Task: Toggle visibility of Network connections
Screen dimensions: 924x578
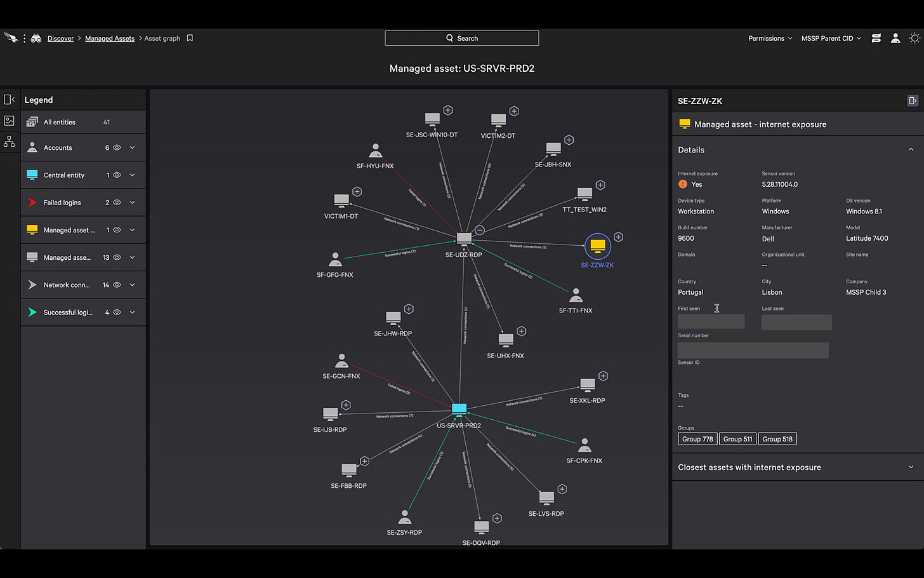Action: tap(117, 285)
